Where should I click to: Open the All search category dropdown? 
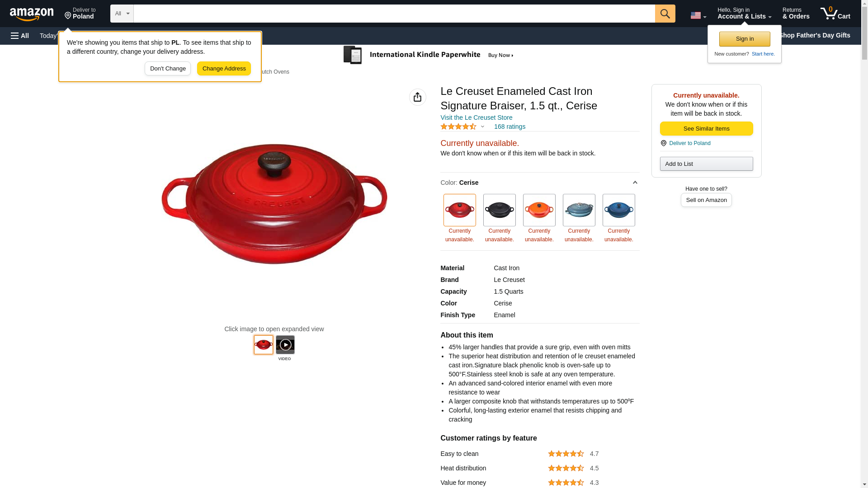[122, 14]
